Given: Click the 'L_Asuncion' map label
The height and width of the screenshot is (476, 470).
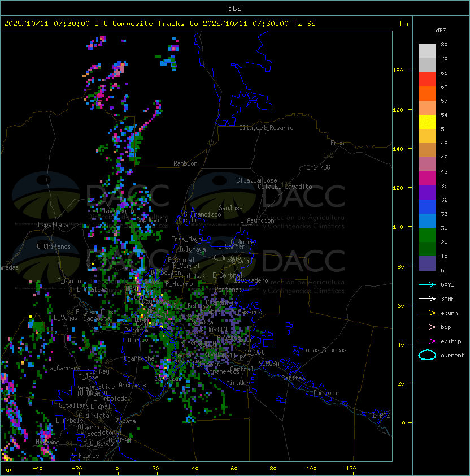Looking at the screenshot, I should tap(257, 220).
